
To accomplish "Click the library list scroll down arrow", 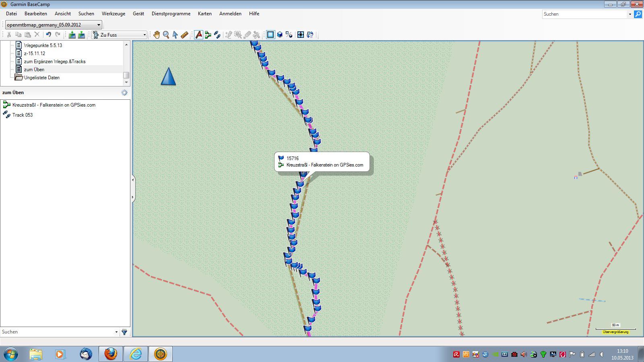I will pos(126,82).
